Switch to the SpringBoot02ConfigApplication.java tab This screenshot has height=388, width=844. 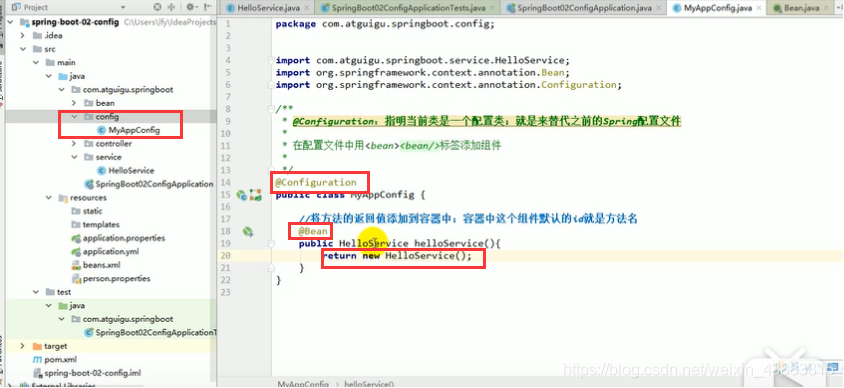584,8
